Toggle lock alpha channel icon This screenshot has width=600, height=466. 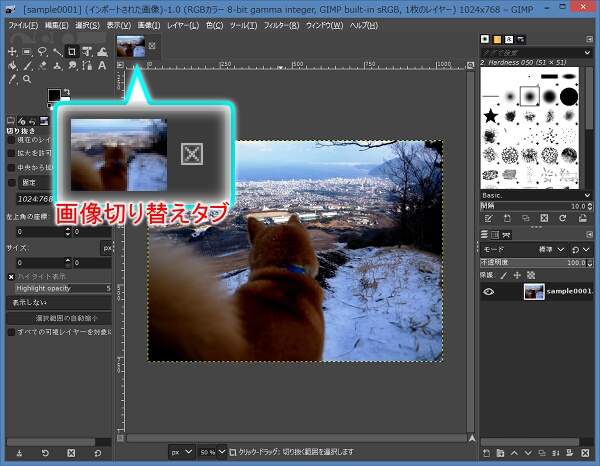pos(531,275)
